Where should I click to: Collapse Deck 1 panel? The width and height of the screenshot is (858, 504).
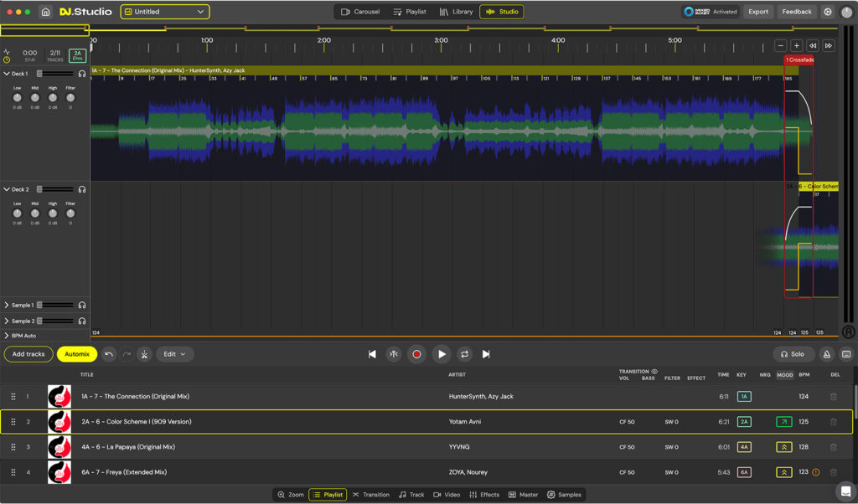coord(7,74)
